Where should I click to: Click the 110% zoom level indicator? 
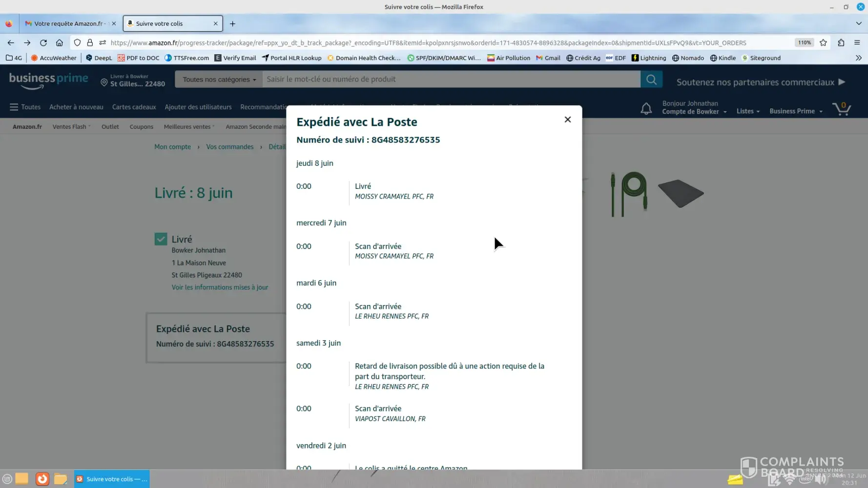coord(804,43)
